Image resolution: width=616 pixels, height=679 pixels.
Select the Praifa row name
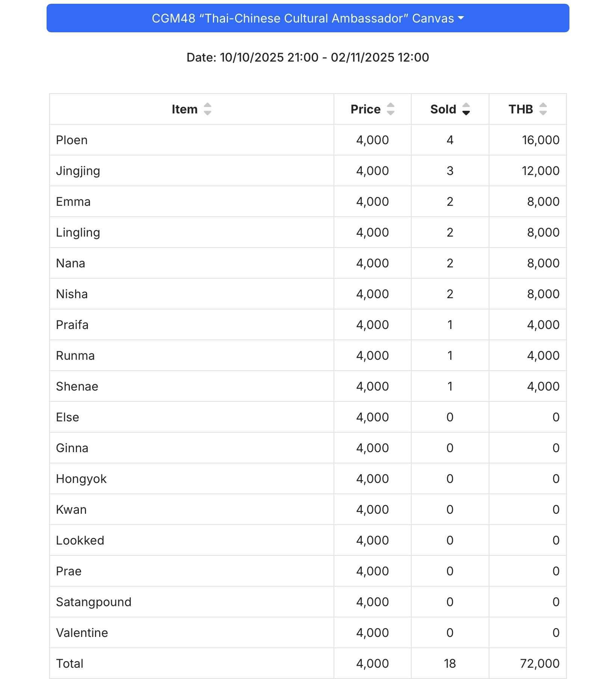click(72, 325)
